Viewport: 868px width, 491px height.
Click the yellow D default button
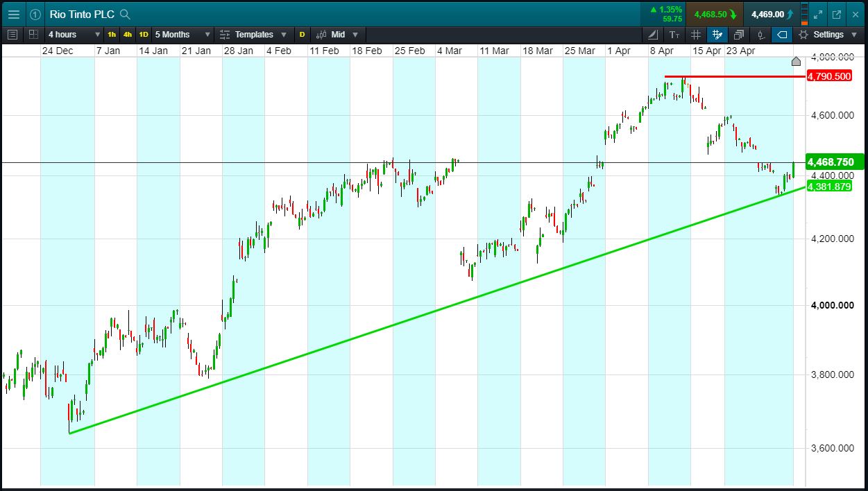[x=302, y=35]
